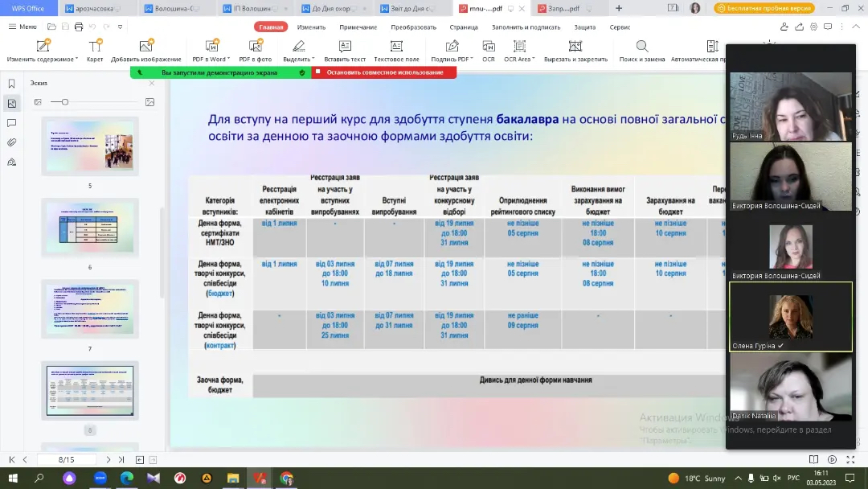The width and height of the screenshot is (868, 489).
Task: Open page 6 thumbnail in Эскиз panel
Action: tap(90, 228)
